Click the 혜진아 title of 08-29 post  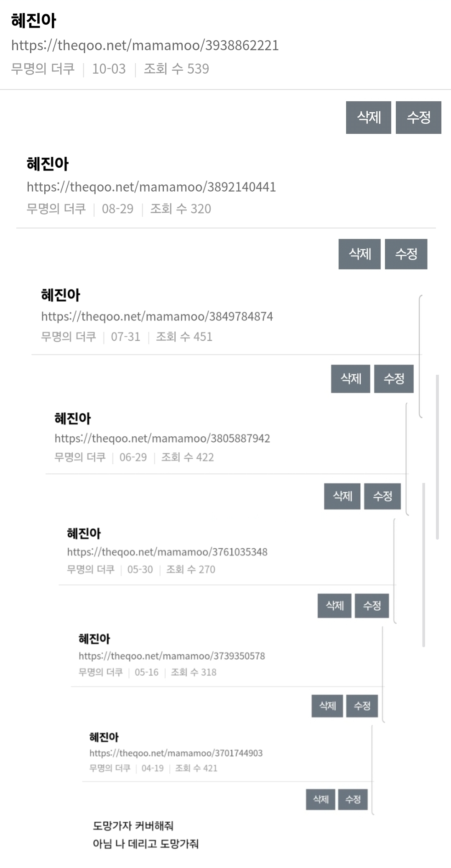[48, 164]
